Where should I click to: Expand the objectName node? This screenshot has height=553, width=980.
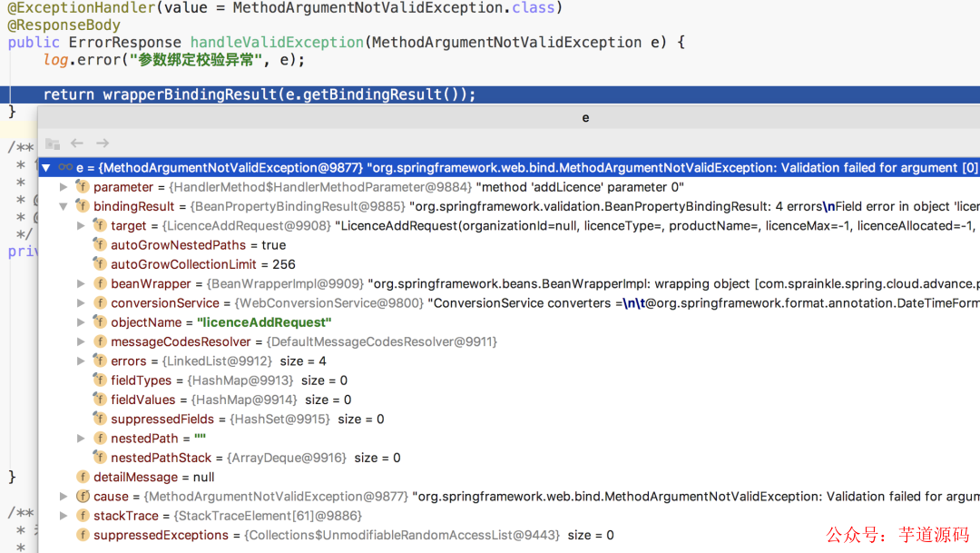tap(82, 322)
